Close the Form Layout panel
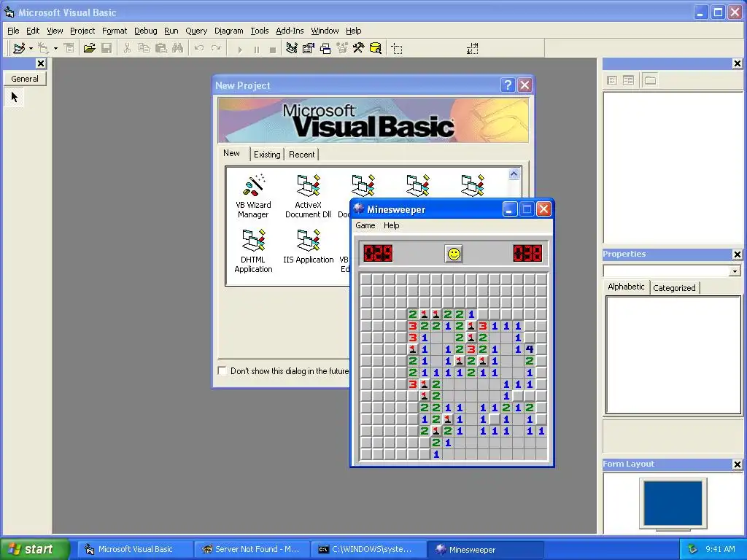747x560 pixels. coord(738,464)
